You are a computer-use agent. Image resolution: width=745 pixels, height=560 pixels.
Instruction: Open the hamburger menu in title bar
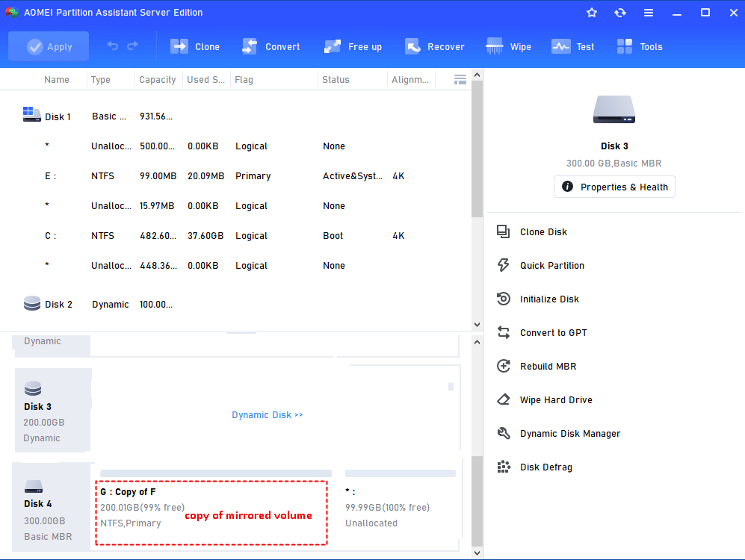point(649,13)
